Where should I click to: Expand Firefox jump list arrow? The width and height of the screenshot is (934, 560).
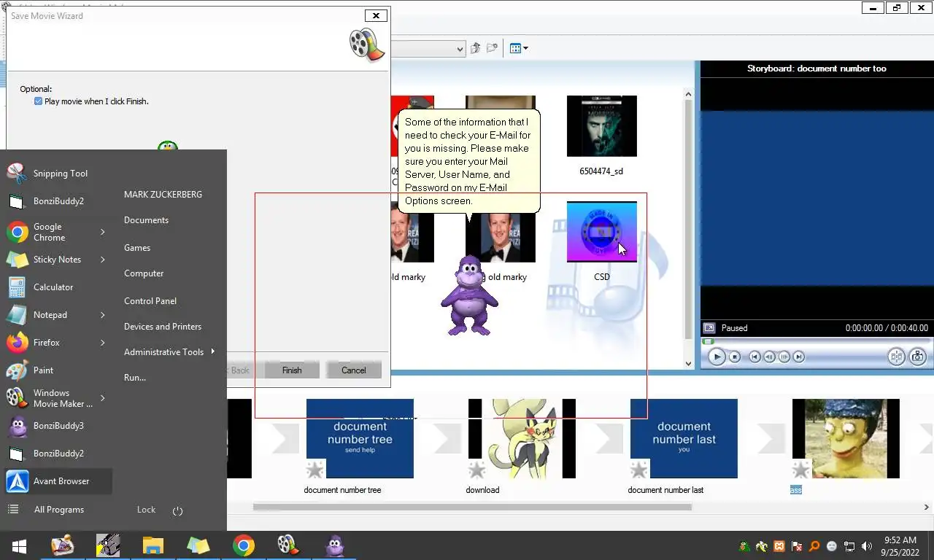pos(103,343)
